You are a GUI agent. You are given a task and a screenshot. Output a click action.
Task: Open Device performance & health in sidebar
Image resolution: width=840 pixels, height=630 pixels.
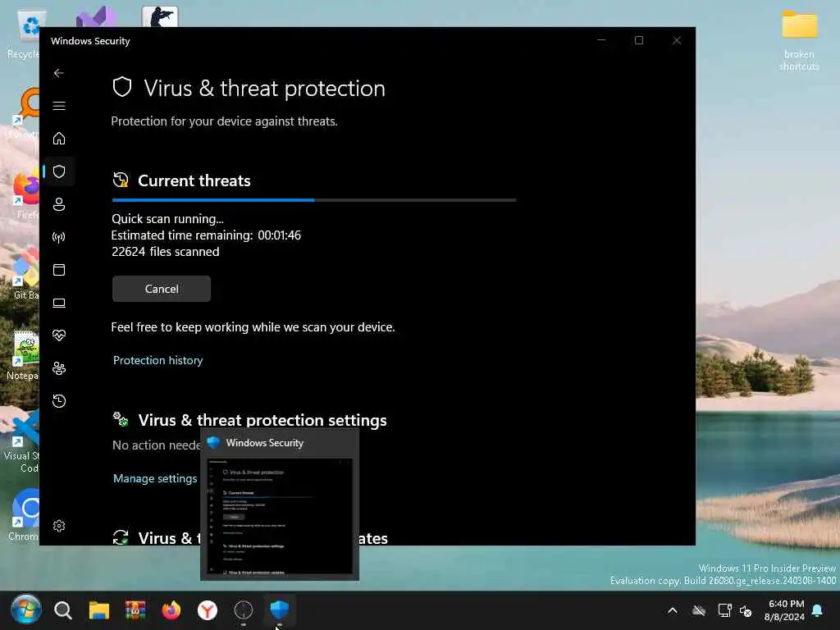59,336
